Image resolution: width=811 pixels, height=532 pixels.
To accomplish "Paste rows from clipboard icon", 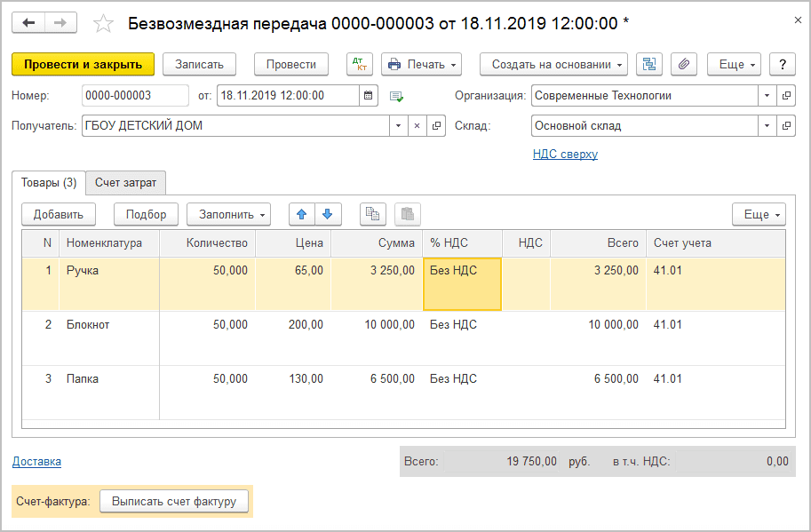I will pos(408,214).
